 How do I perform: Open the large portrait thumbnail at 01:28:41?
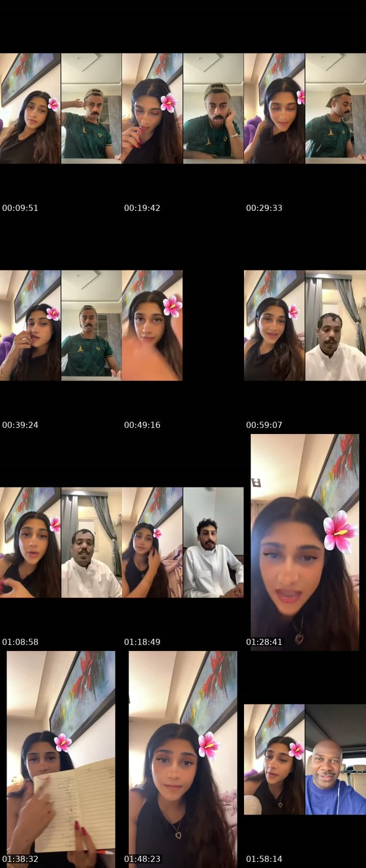click(305, 542)
